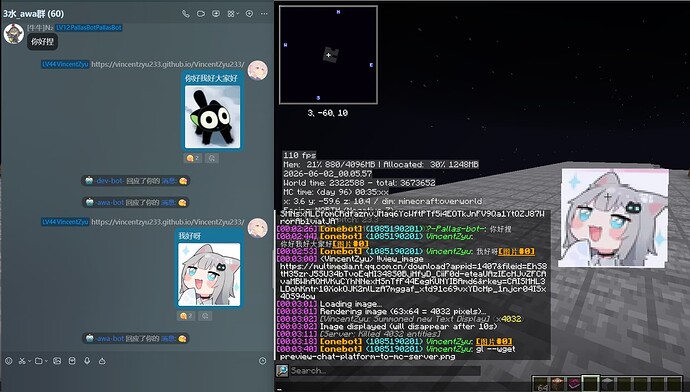Click the PallasBot user avatar
Image resolution: width=690 pixels, height=392 pixels.
(14, 34)
